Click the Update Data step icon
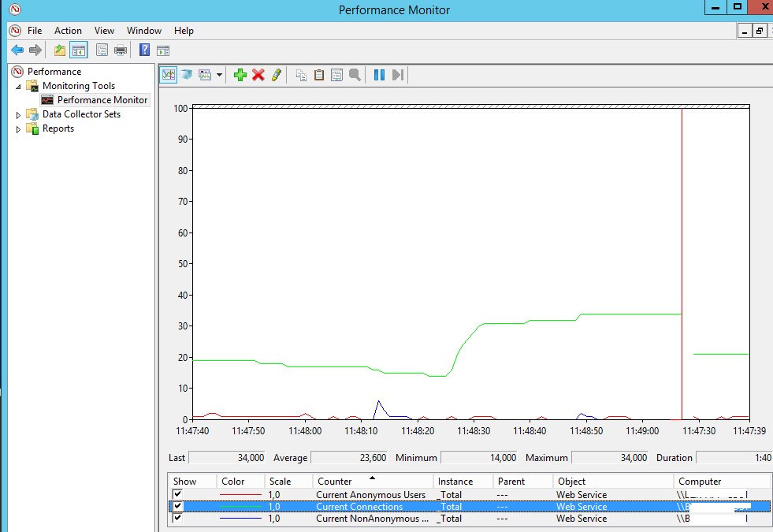This screenshot has width=773, height=532. point(398,75)
